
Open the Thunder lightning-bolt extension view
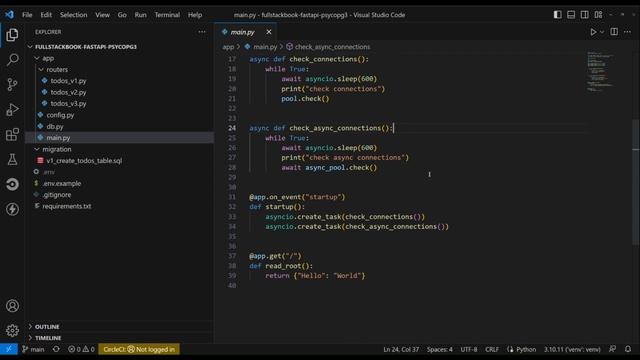coord(12,209)
